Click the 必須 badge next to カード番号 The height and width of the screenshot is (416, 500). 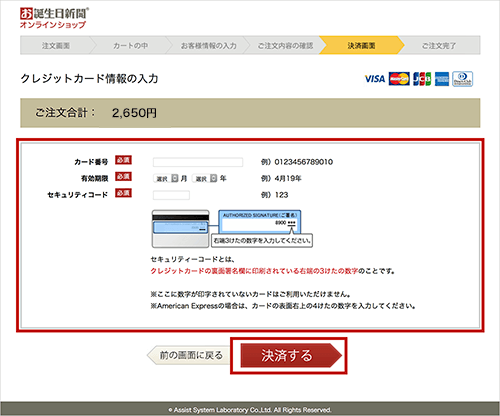click(x=123, y=160)
